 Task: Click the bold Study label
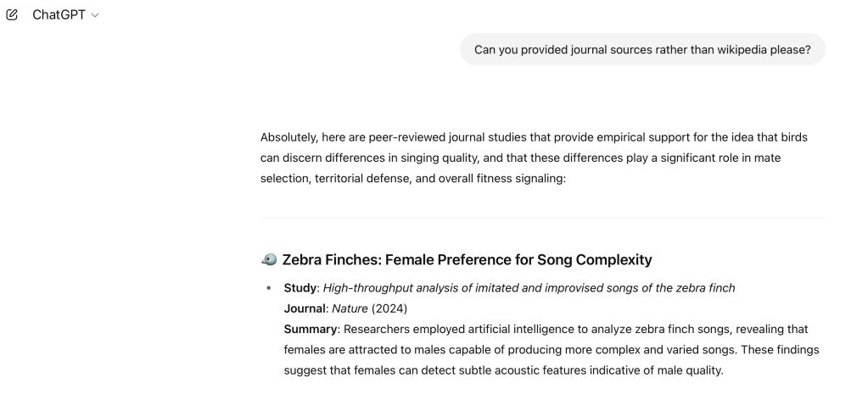[300, 288]
